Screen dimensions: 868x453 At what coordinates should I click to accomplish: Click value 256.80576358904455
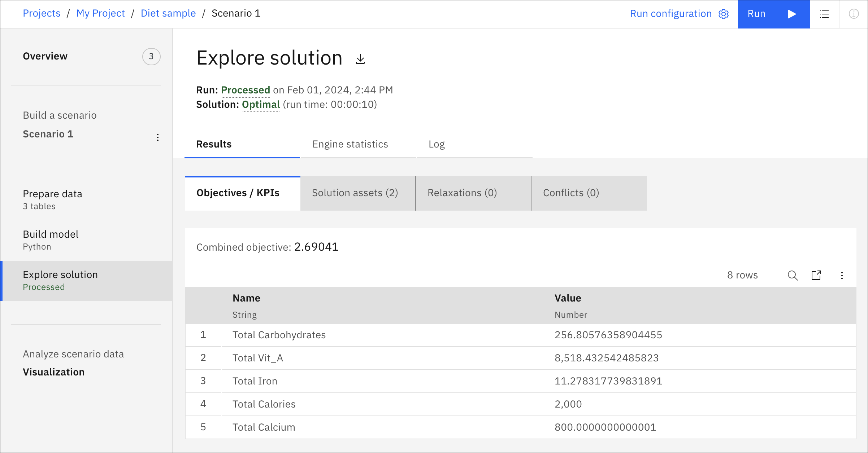coord(608,335)
